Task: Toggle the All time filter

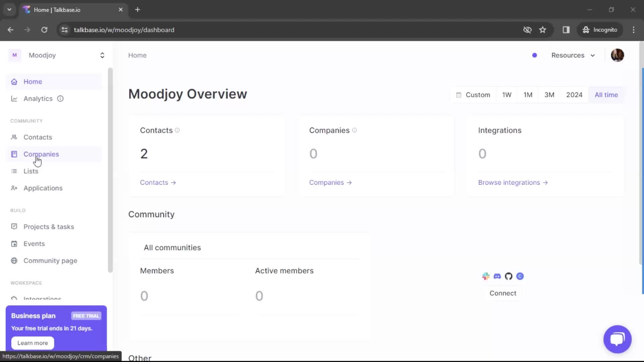Action: [606, 95]
